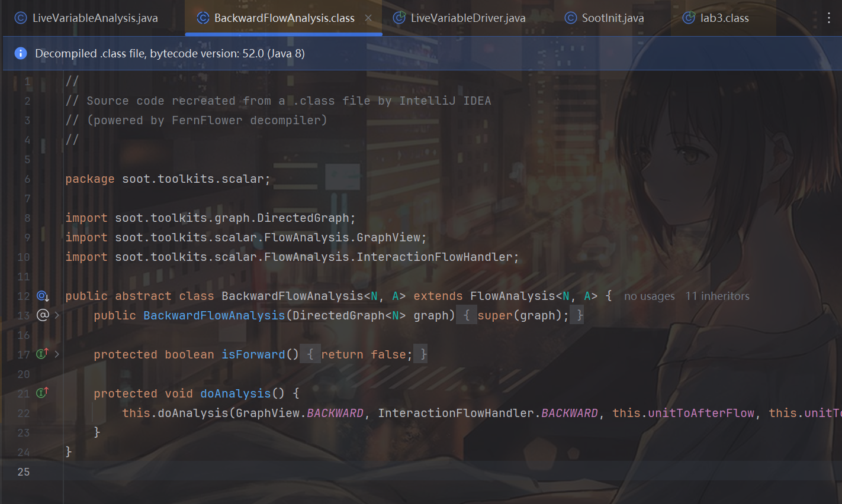This screenshot has height=504, width=842.
Task: Close the BackwardFlowAnalysis.class tab
Action: point(368,18)
